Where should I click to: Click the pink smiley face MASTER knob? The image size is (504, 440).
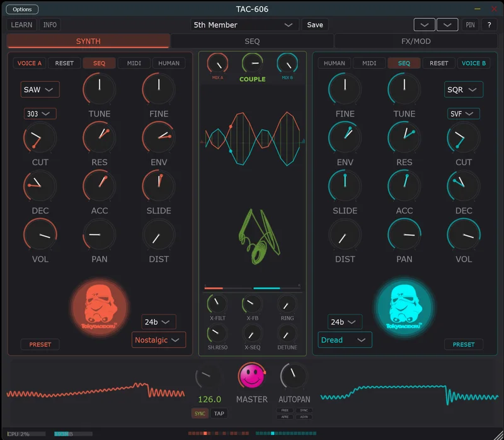251,376
